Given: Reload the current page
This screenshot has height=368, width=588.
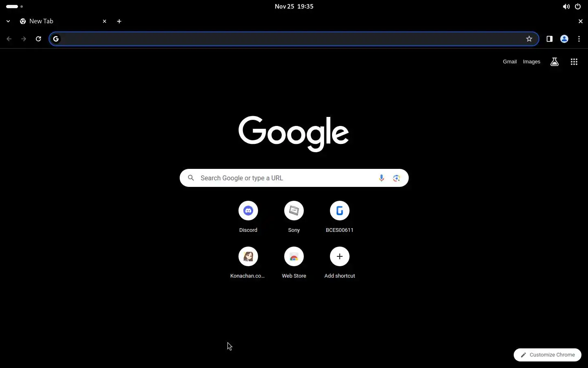Looking at the screenshot, I should pos(38,39).
